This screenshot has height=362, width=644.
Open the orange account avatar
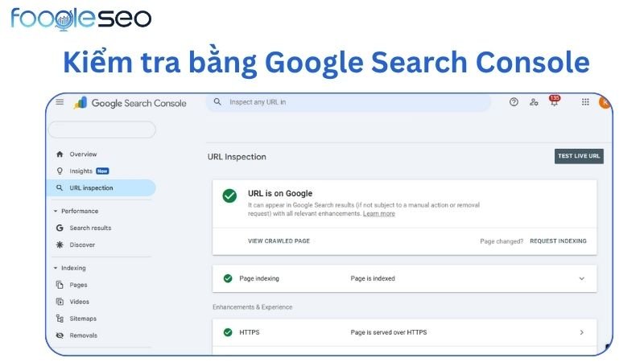click(605, 102)
